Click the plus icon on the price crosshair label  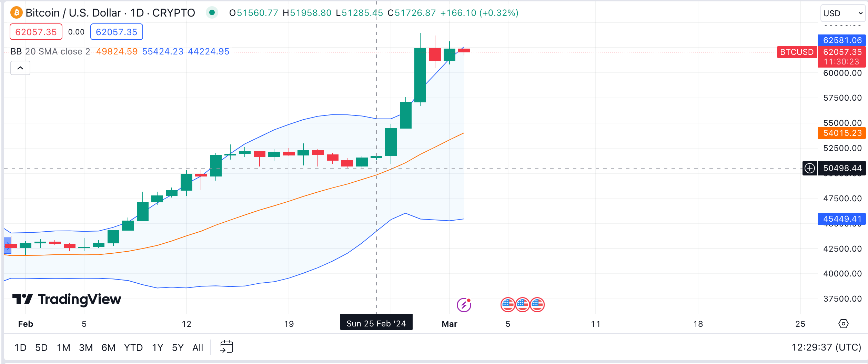click(810, 168)
